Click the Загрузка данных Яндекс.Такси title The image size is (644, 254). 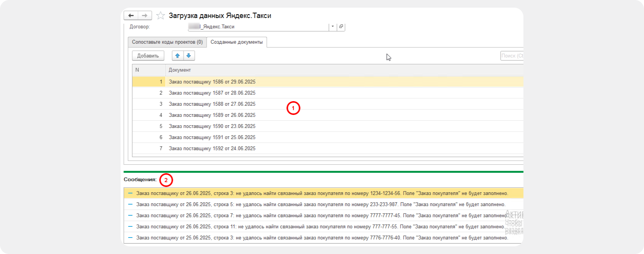point(220,16)
